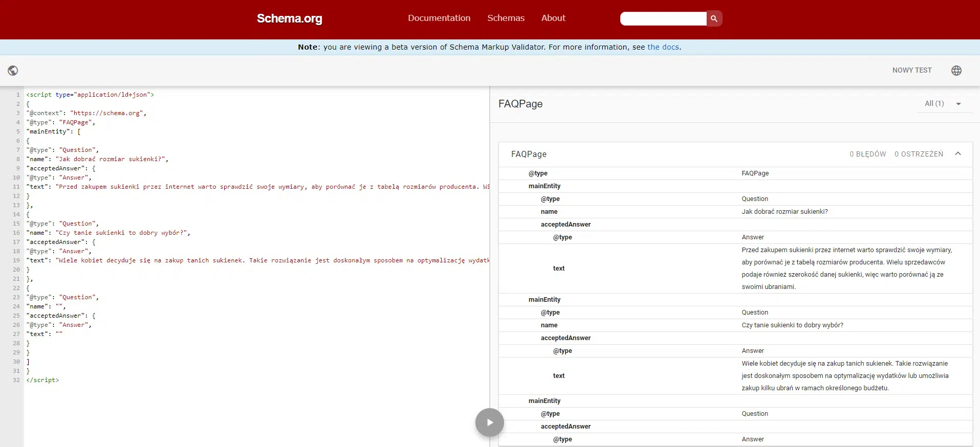The image size is (980, 447).
Task: Click the FAQPage value in @type row
Action: point(755,173)
